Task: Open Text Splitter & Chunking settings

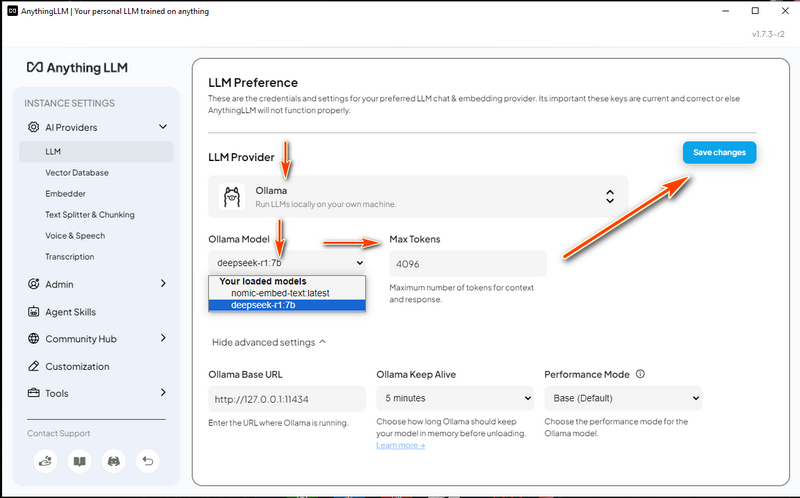Action: point(90,214)
